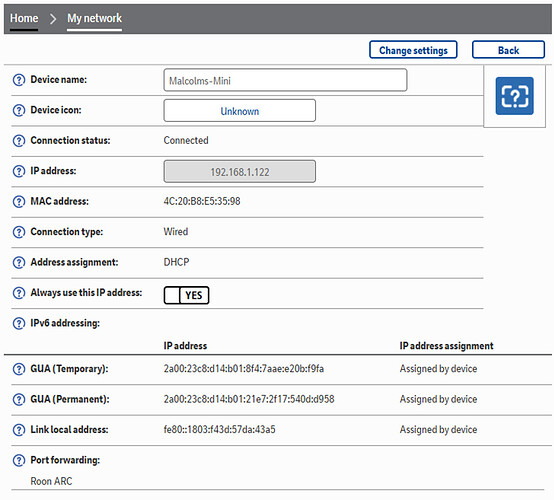The width and height of the screenshot is (554, 500).
Task: Click the help icon beside Device name
Action: pos(19,80)
